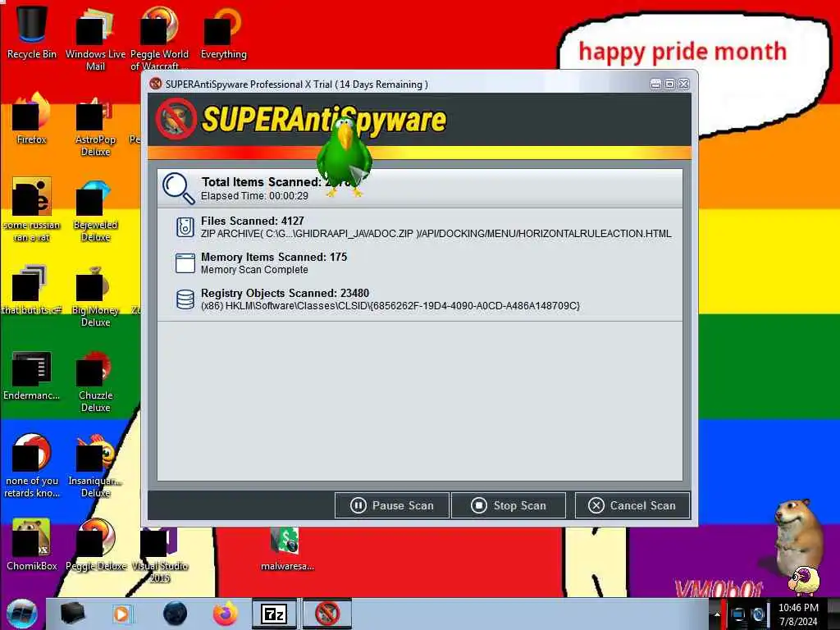
Task: Open media player taskbar icon
Action: [x=121, y=614]
